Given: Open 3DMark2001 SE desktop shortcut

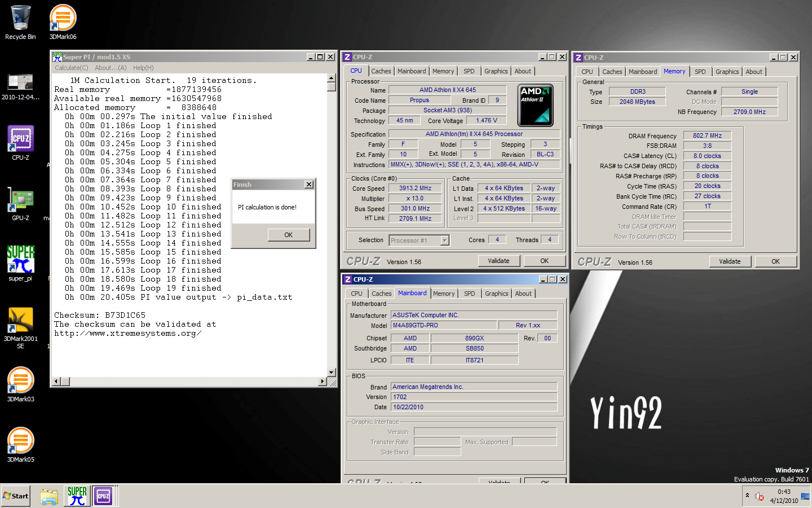Looking at the screenshot, I should coord(20,328).
